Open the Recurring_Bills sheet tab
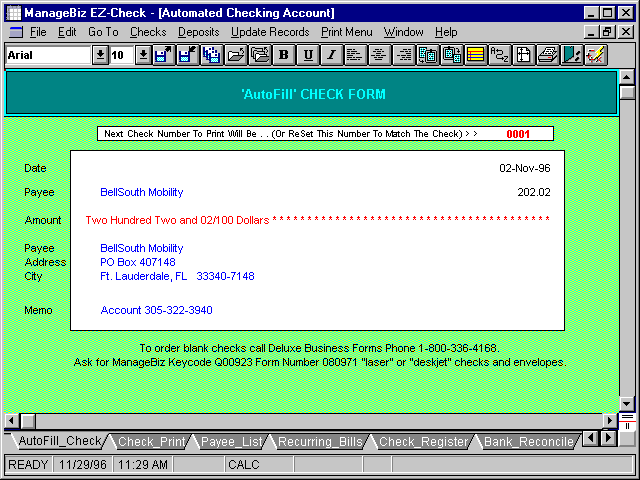Image resolution: width=640 pixels, height=480 pixels. 319,441
